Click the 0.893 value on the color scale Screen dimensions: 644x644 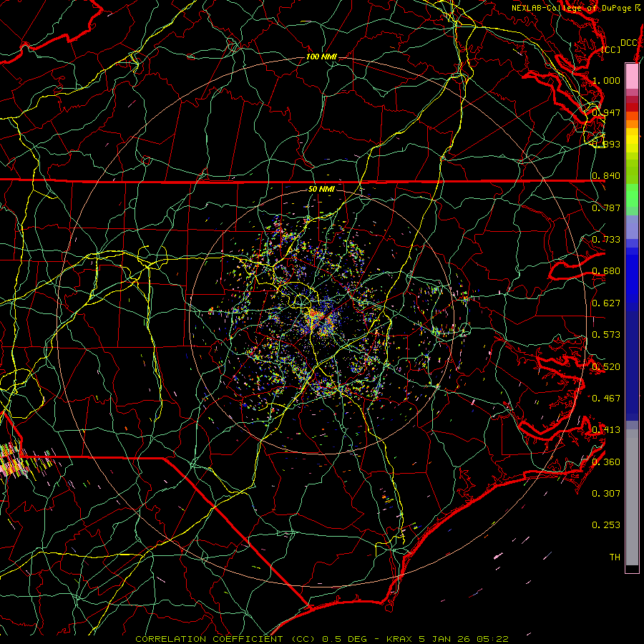pyautogui.click(x=606, y=144)
